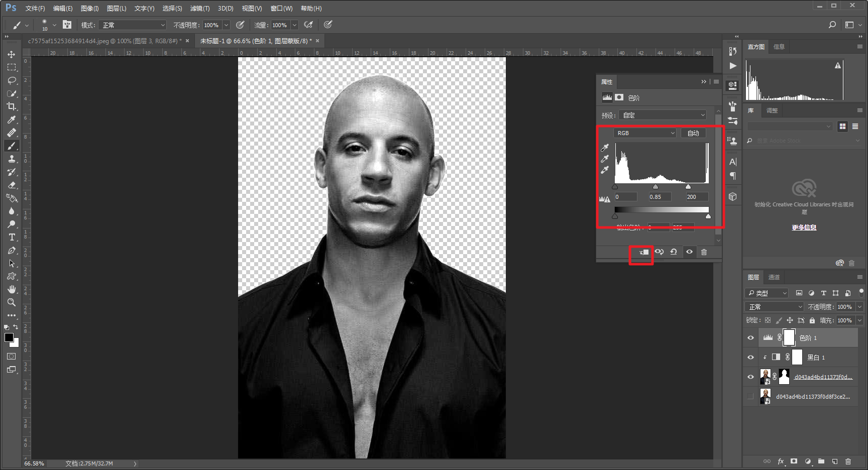
Task: Click the clip-to-layer icon in Properties panel
Action: tap(644, 252)
